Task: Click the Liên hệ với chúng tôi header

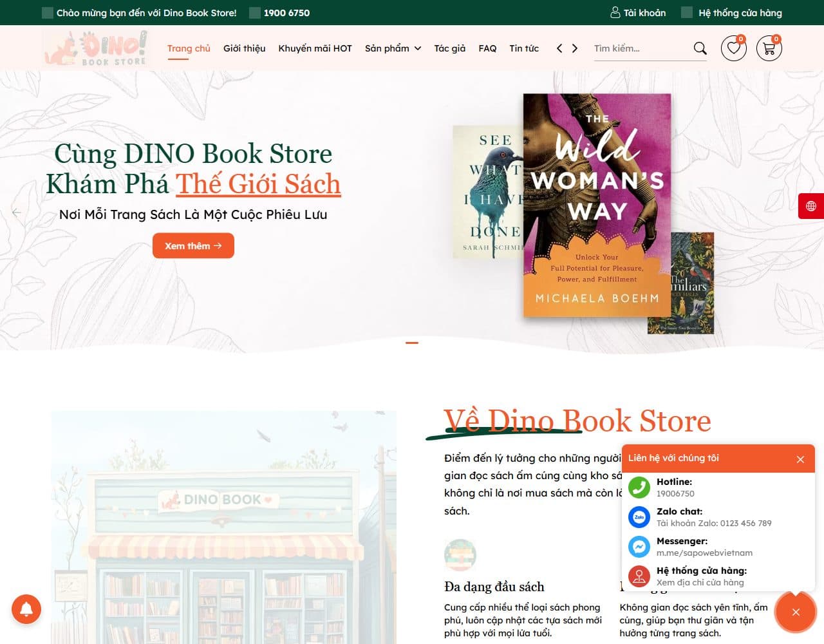Action: point(673,458)
